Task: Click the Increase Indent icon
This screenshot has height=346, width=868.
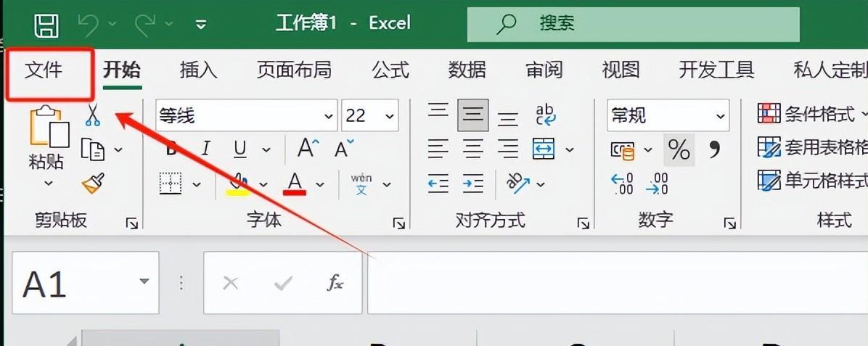Action: [x=473, y=184]
